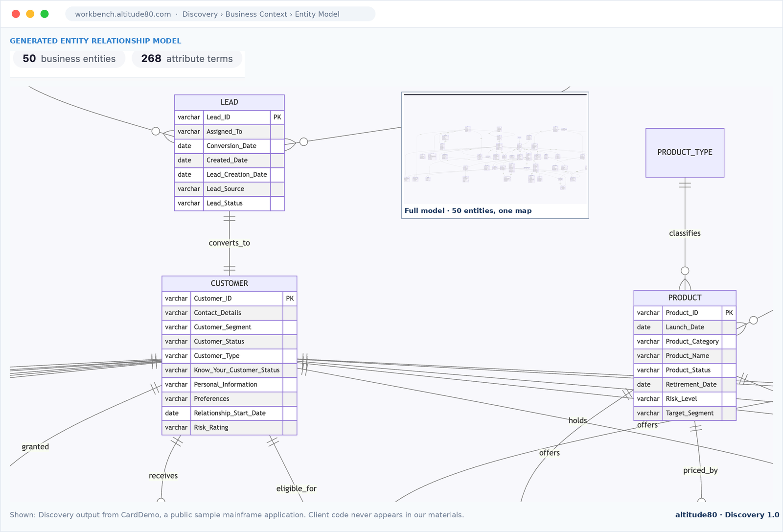The image size is (783, 532).
Task: Click the PRODUCT entity header
Action: point(685,298)
